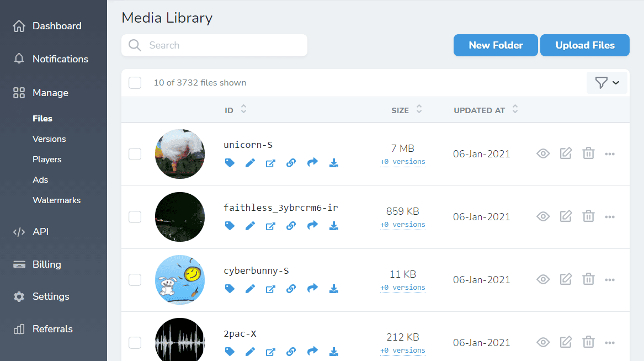Open cyberbunny-S in new window icon
644x361 pixels.
click(270, 289)
